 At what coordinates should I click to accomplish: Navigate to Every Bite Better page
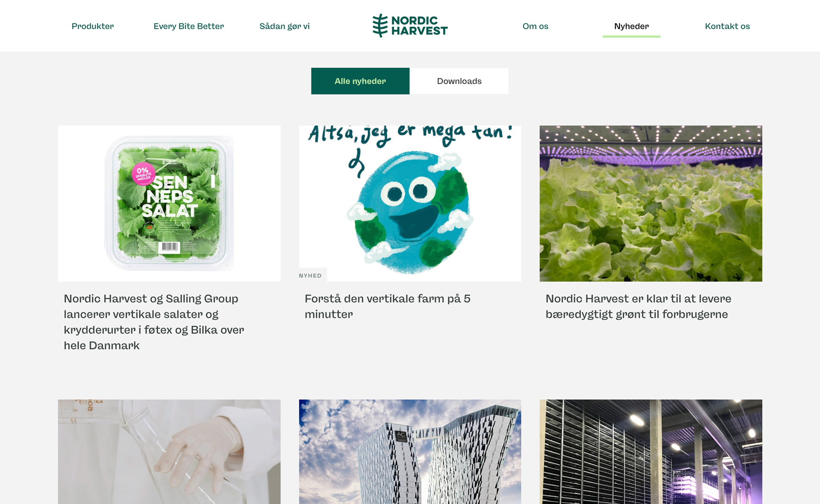[x=189, y=26]
